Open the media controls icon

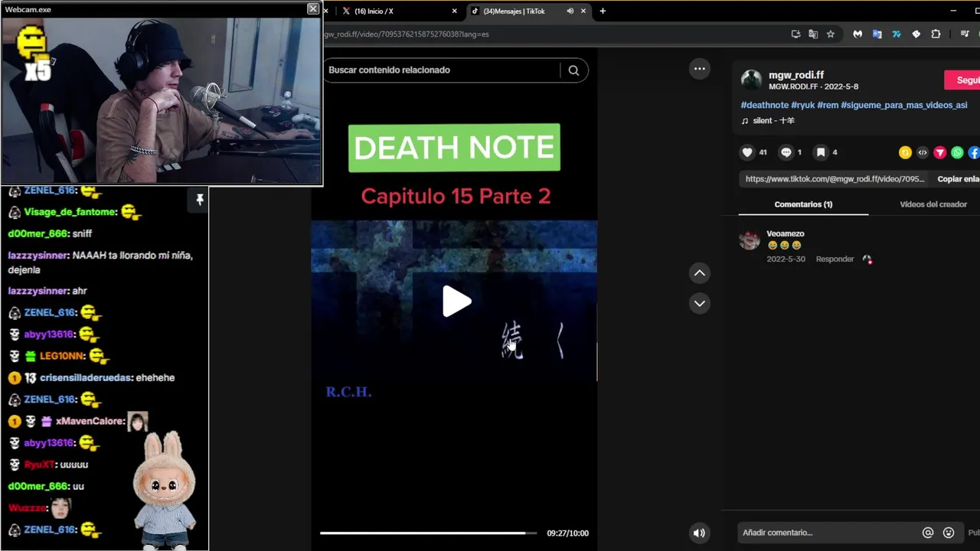[x=965, y=34]
